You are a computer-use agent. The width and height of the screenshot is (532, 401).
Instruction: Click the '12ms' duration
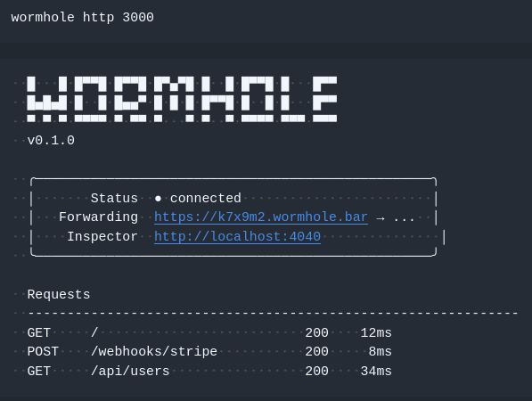point(376,332)
